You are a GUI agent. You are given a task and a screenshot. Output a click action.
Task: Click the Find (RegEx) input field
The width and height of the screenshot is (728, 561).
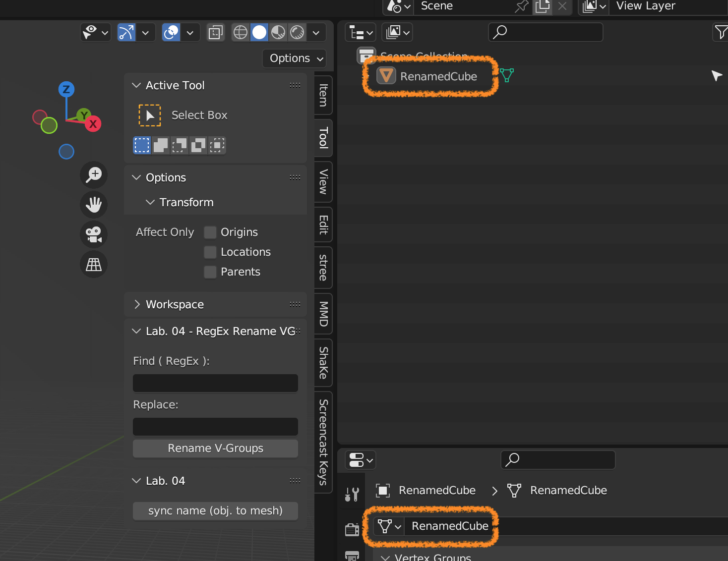click(x=215, y=383)
